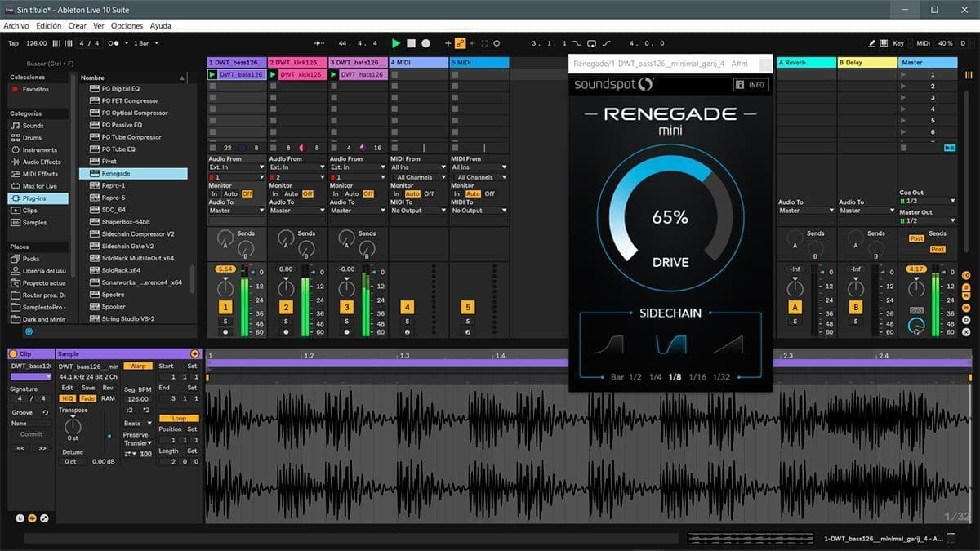Open the Opciones menu
This screenshot has height=551, width=980.
127,26
